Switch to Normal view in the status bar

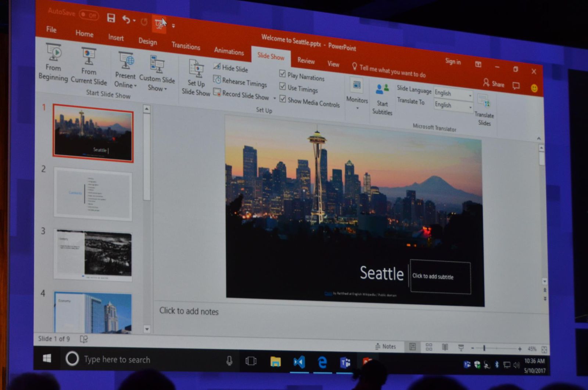coord(412,347)
